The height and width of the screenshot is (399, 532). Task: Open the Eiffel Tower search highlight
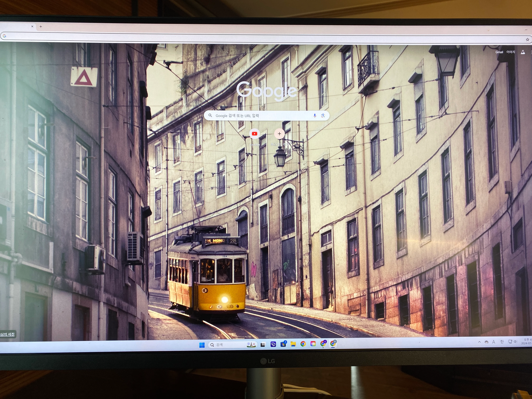[x=251, y=345]
